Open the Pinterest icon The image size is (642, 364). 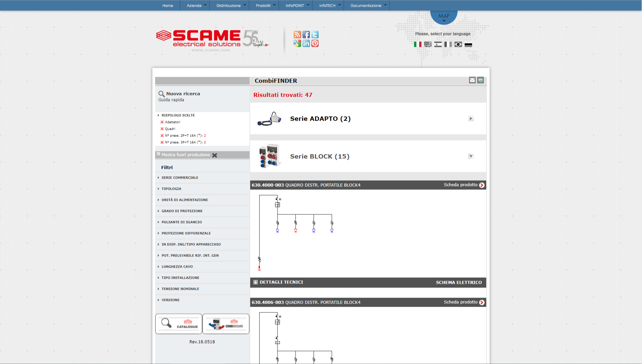pyautogui.click(x=315, y=43)
